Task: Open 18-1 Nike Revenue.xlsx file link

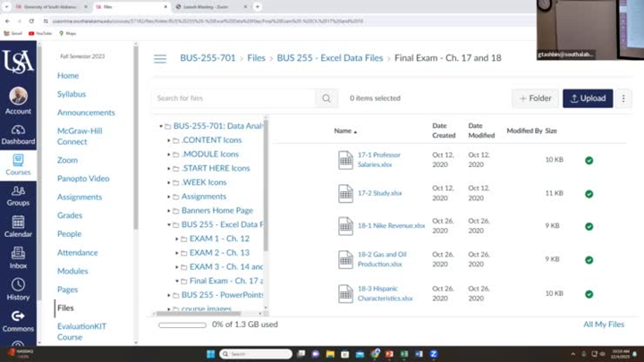Action: coord(391,226)
